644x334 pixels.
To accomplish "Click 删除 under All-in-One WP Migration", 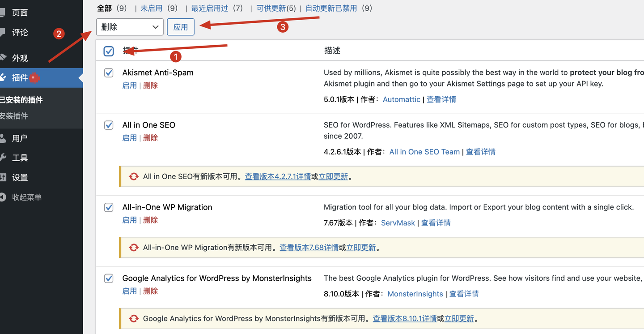I will pyautogui.click(x=150, y=220).
